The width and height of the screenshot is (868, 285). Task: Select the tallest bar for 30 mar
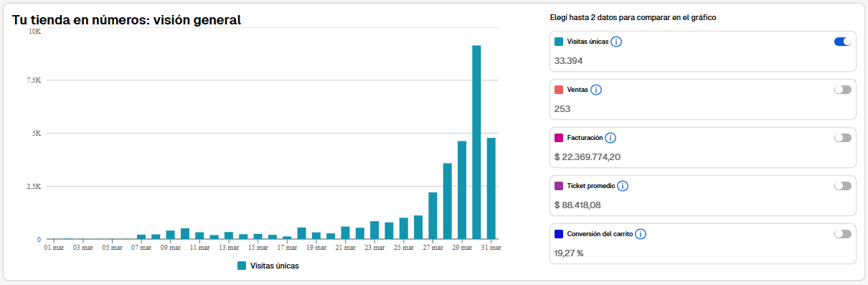point(476,142)
